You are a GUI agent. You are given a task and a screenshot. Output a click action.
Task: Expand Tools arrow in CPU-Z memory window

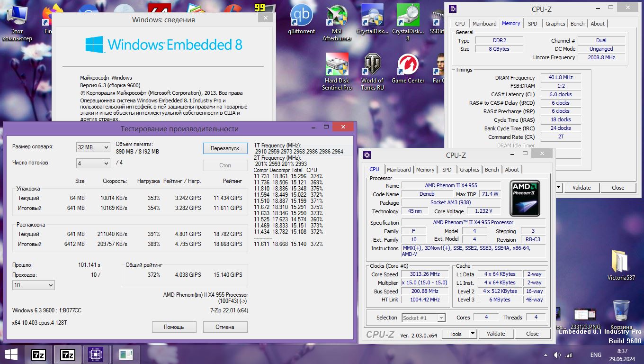(x=558, y=187)
